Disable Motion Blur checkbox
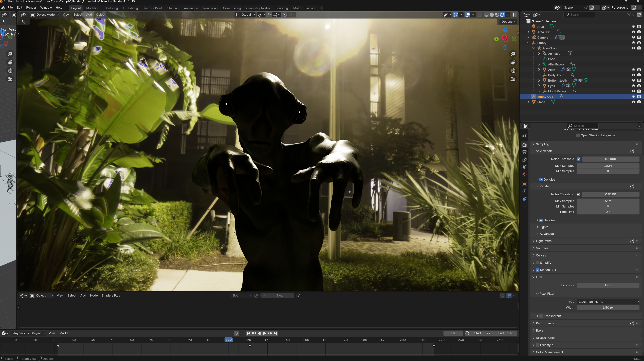 [x=537, y=270]
